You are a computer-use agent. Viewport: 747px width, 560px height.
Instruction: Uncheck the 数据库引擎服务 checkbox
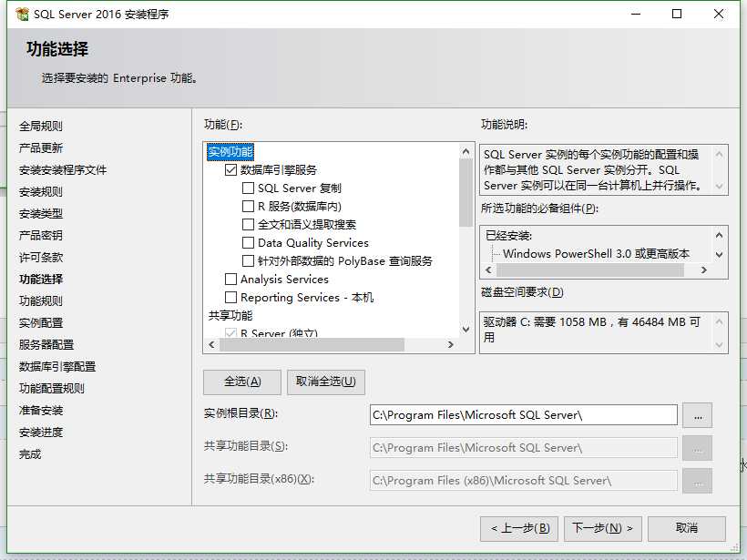point(230,170)
